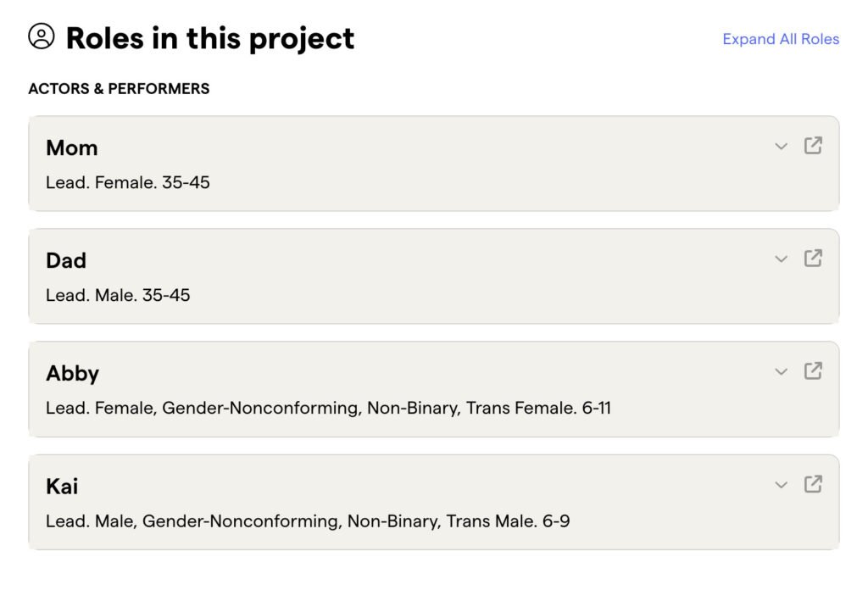Click 'Lead. Male. 35-45' description line
This screenshot has height=590, width=868.
click(x=118, y=295)
